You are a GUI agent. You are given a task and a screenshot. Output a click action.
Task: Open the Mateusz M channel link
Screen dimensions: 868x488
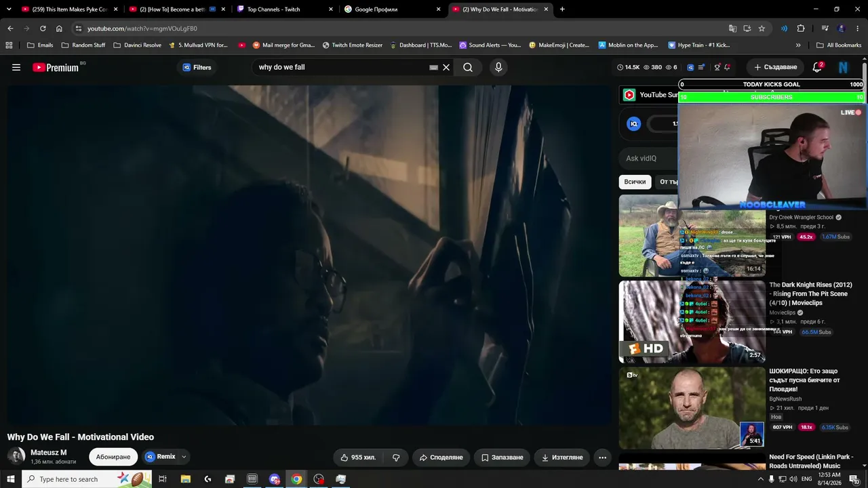click(x=49, y=452)
